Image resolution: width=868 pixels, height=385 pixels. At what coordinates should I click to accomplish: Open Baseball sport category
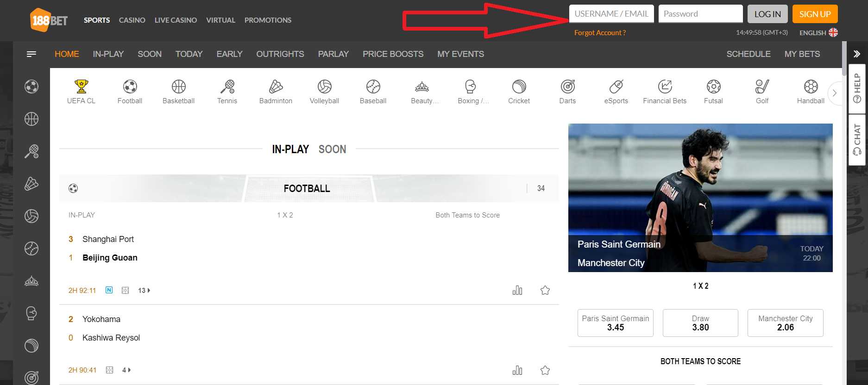(x=373, y=92)
